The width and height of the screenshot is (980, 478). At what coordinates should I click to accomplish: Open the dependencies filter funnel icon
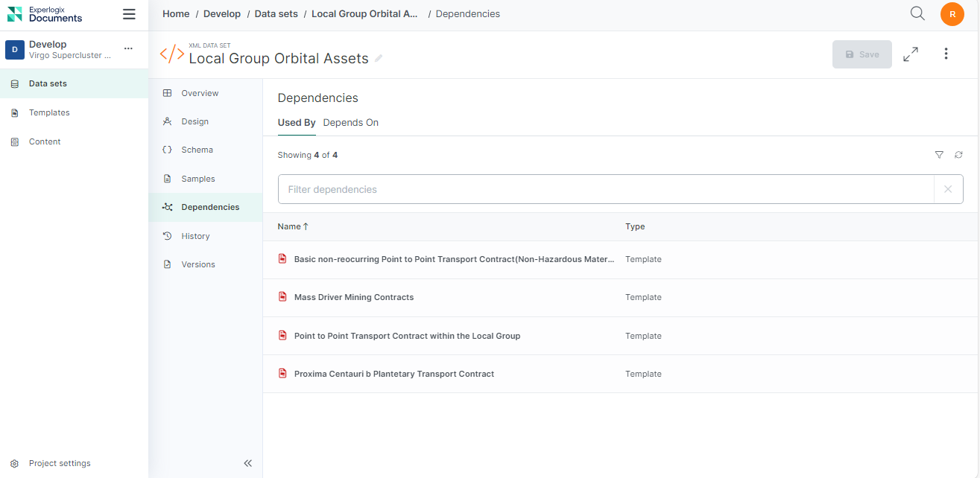pyautogui.click(x=939, y=155)
